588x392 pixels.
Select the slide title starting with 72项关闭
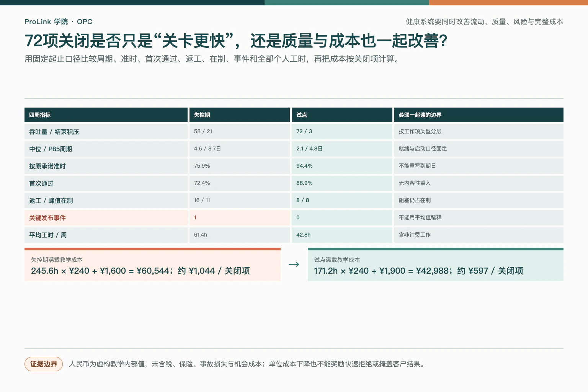[x=236, y=41]
